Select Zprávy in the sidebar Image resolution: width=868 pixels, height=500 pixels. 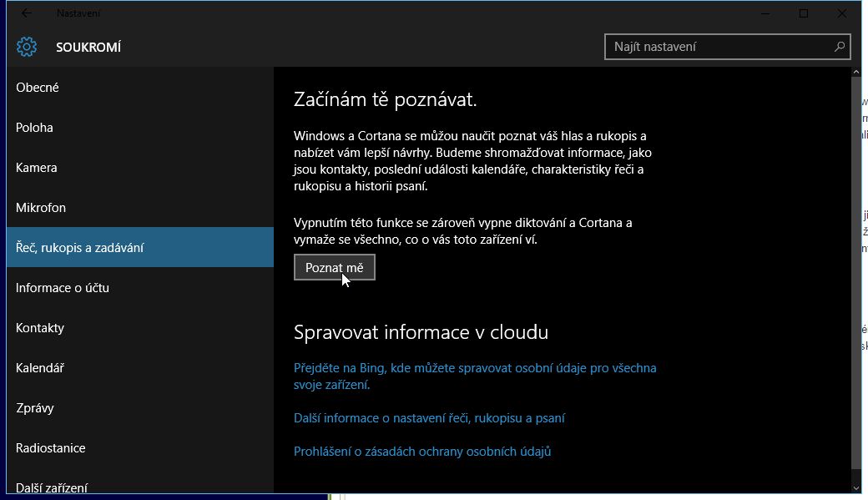coord(35,408)
